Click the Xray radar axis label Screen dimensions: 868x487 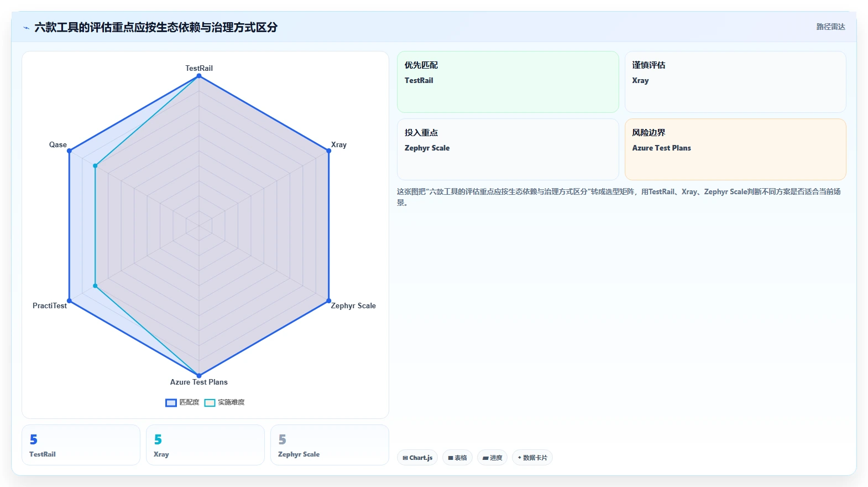point(339,144)
